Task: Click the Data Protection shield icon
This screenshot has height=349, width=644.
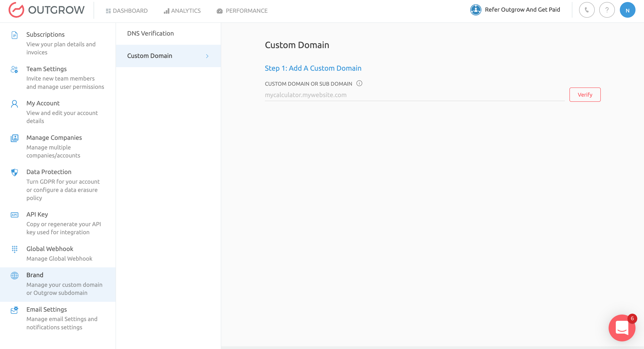Action: 15,172
